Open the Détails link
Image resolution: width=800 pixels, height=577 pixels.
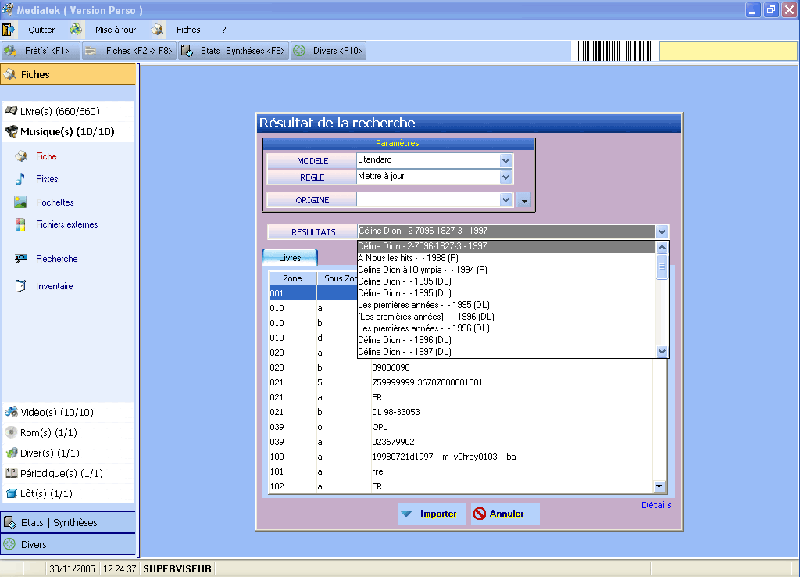656,505
